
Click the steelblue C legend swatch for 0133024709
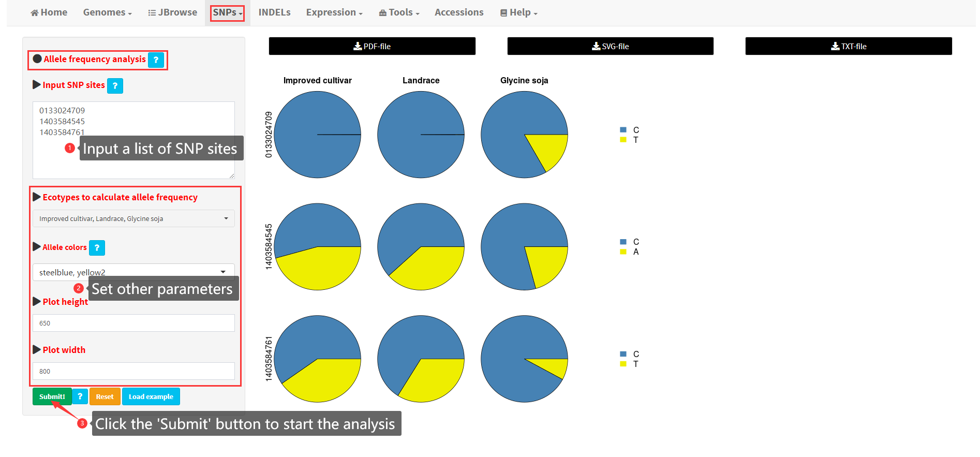point(623,130)
